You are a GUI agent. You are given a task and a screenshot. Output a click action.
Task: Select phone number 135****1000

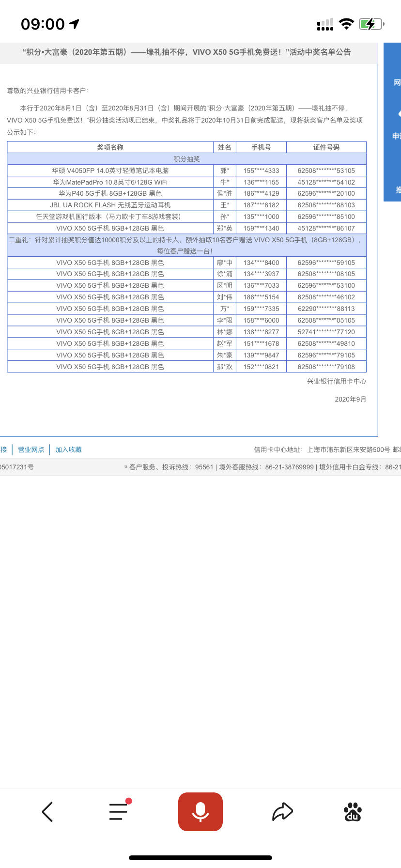coord(262,217)
